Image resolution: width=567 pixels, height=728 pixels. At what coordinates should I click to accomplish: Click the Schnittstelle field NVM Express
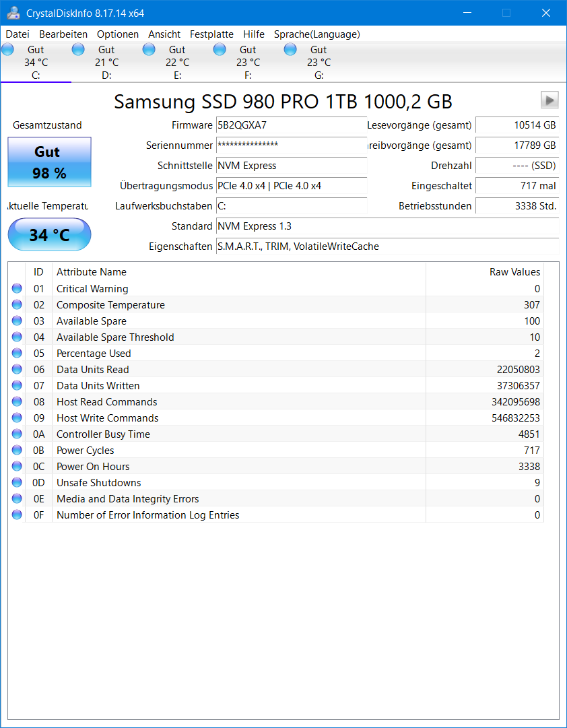coord(292,165)
